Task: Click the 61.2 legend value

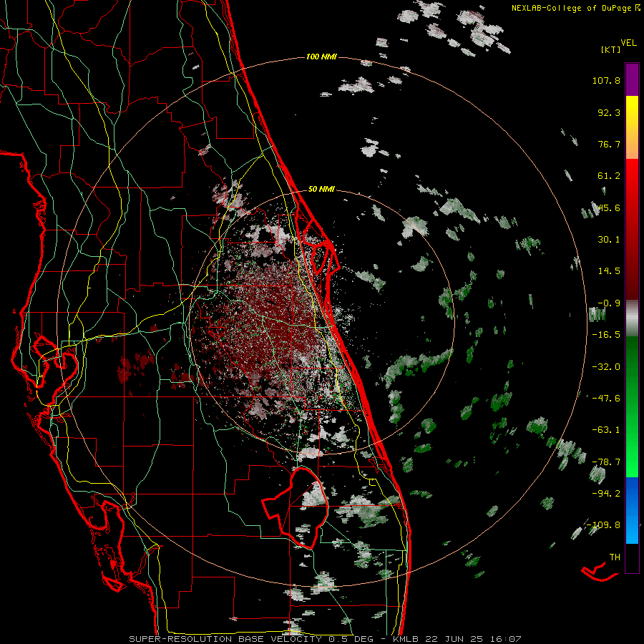Action: (609, 176)
